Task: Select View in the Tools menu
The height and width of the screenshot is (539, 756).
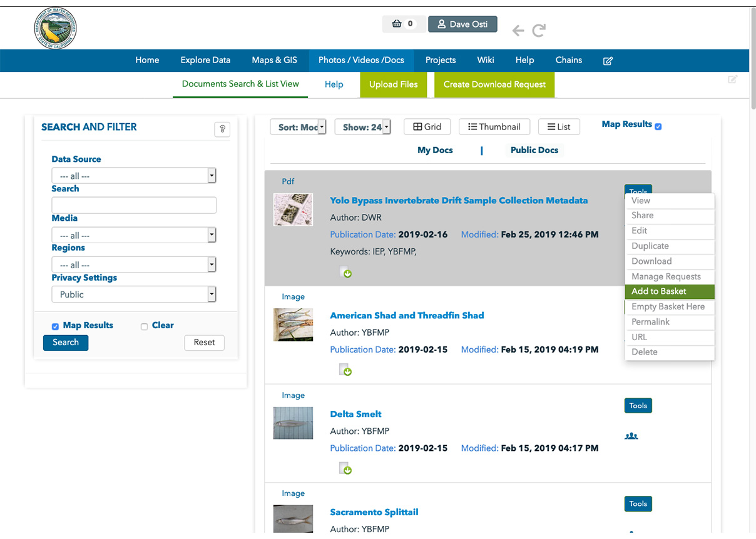Action: point(670,201)
